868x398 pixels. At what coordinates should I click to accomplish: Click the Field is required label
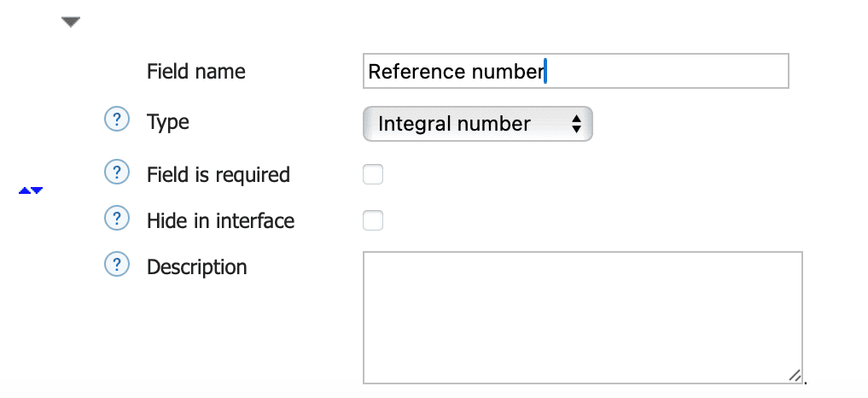point(218,175)
